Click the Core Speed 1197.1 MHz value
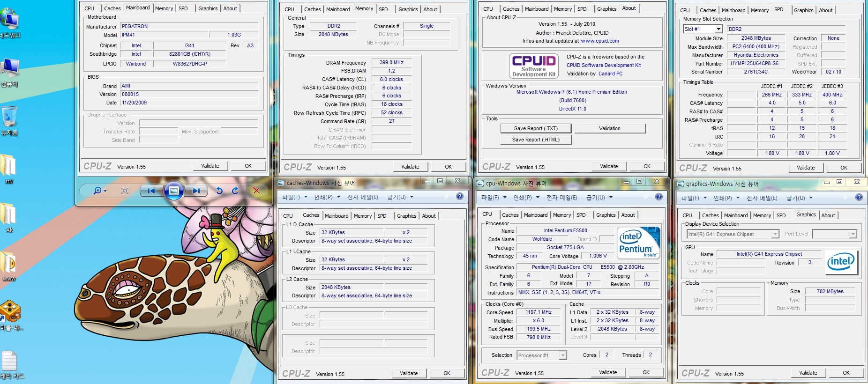The height and width of the screenshot is (384, 868). (539, 312)
